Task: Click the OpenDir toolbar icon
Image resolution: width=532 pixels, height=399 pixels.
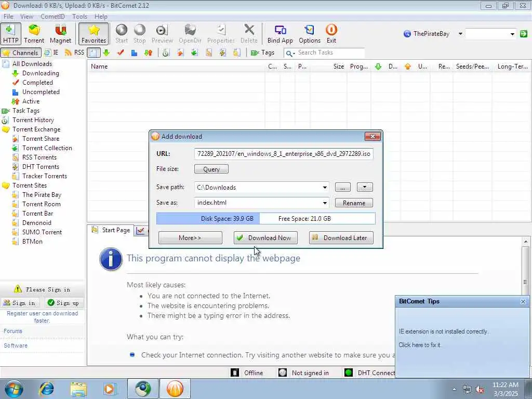Action: pyautogui.click(x=190, y=34)
